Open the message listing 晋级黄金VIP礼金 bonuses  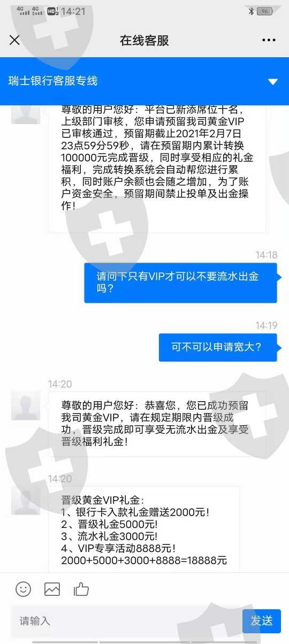click(x=144, y=530)
